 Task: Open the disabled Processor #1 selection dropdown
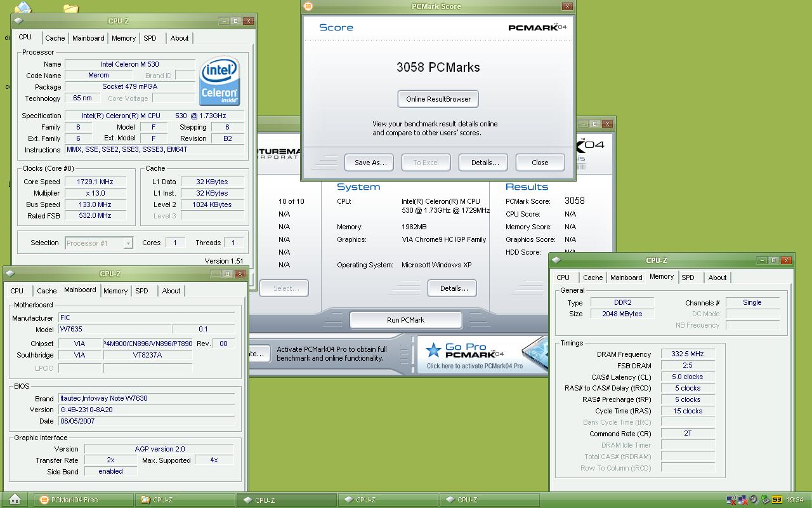click(x=99, y=243)
